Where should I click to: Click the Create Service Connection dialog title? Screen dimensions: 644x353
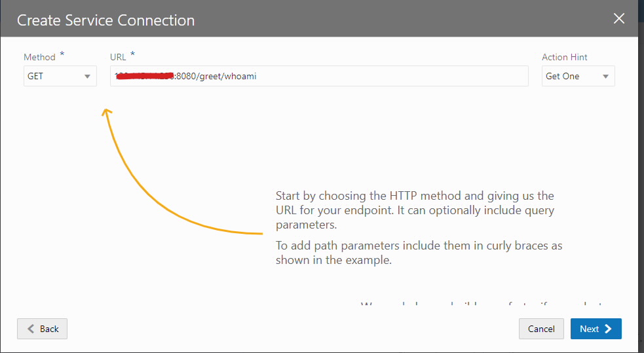[x=105, y=20]
